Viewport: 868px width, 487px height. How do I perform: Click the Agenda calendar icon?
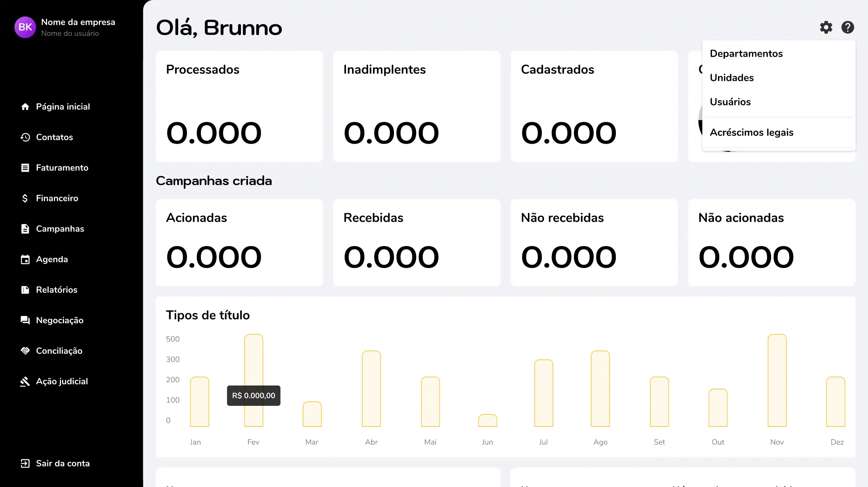coord(25,259)
